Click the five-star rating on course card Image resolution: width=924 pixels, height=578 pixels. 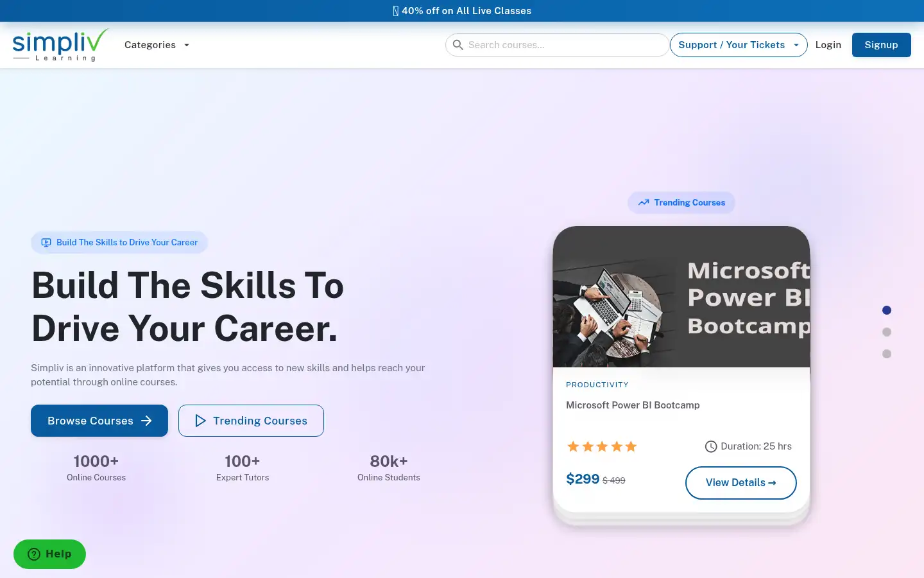pos(602,446)
